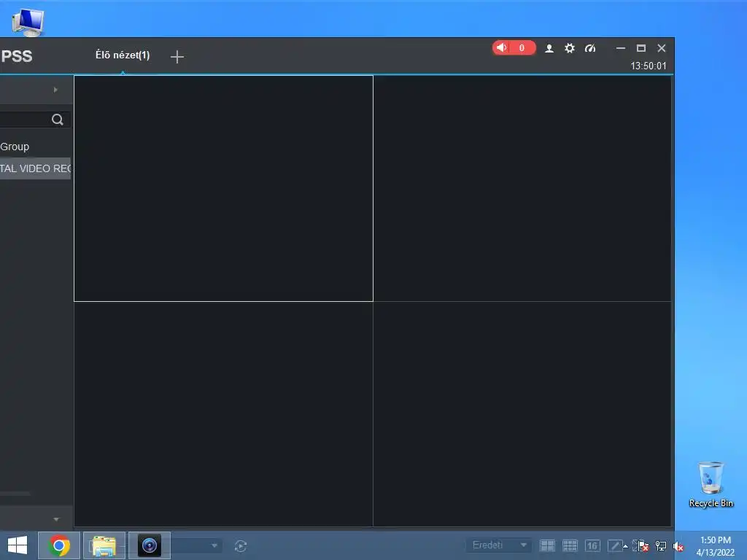The image size is (747, 560).
Task: Switch to 16-window split layout
Action: (x=592, y=545)
